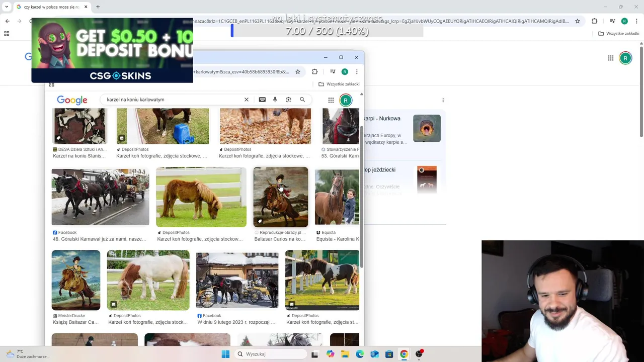Viewport: 644px width, 362px height.
Task: Close the background window's browser tab
Action: pos(86,7)
